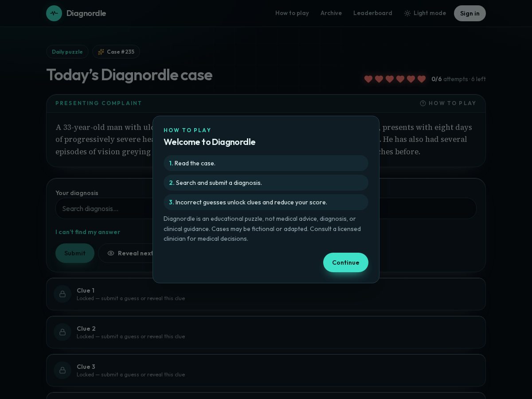The width and height of the screenshot is (532, 399).
Task: Click the I can't find my answer link
Action: tap(88, 232)
